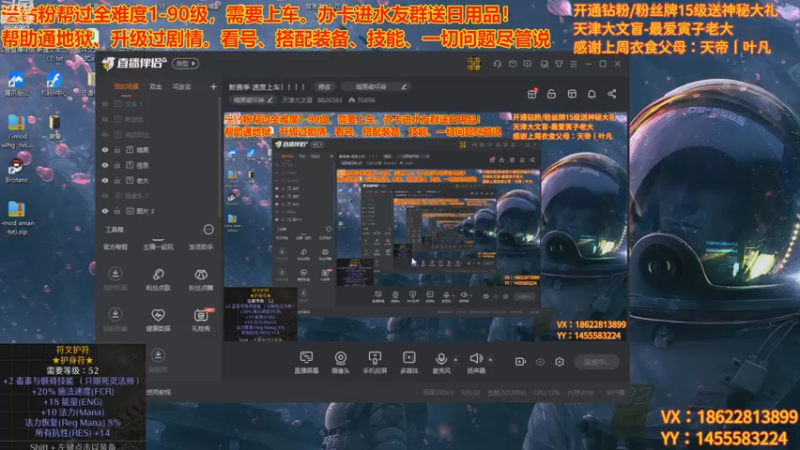Toggle preview eye icon in bottom toolbar
The width and height of the screenshot is (800, 450).
[540, 362]
